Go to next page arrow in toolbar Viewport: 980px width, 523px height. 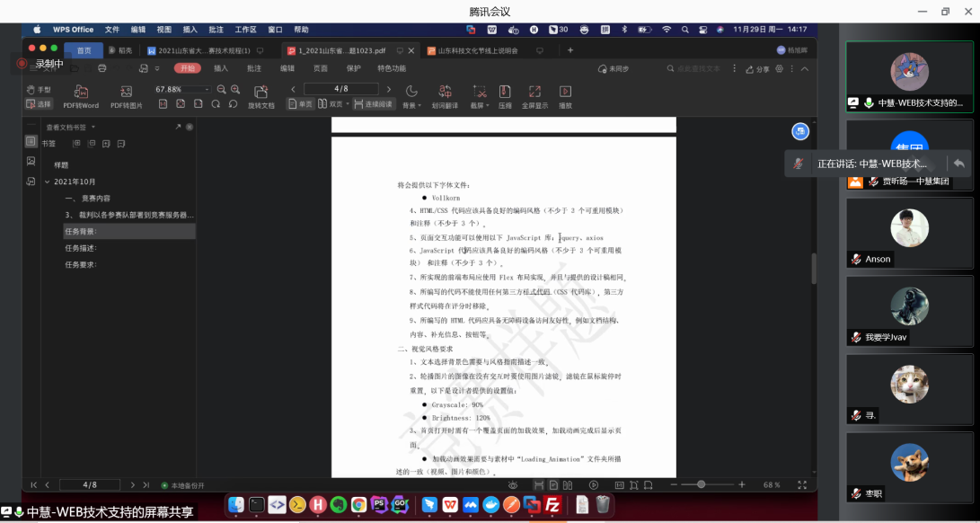(389, 90)
